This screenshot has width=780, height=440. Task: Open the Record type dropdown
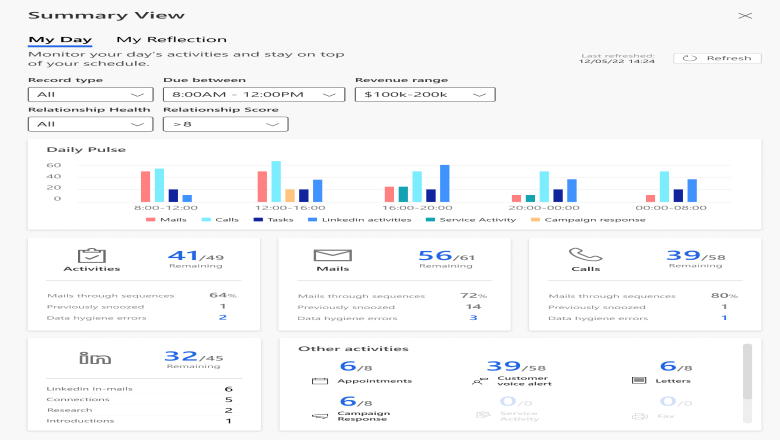[x=90, y=94]
